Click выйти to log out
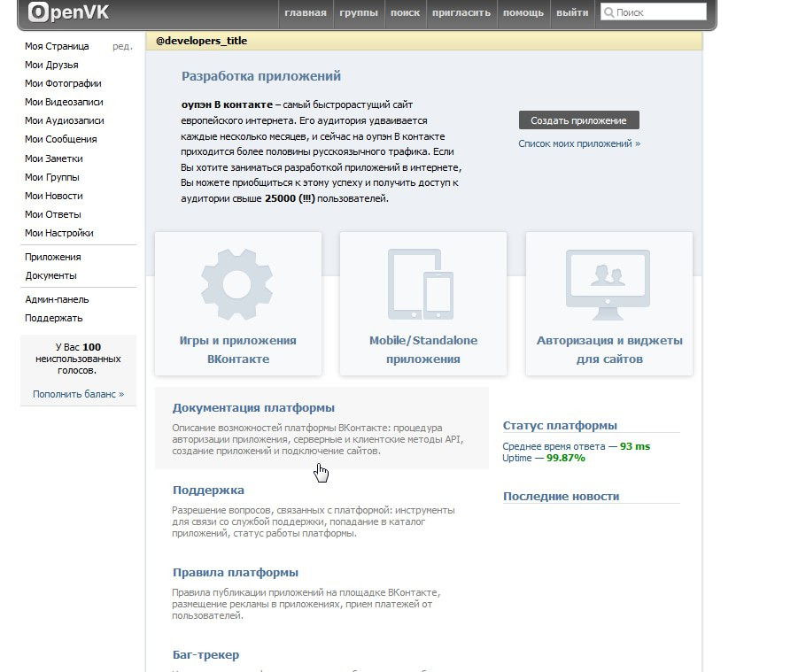The image size is (806, 672). point(572,13)
